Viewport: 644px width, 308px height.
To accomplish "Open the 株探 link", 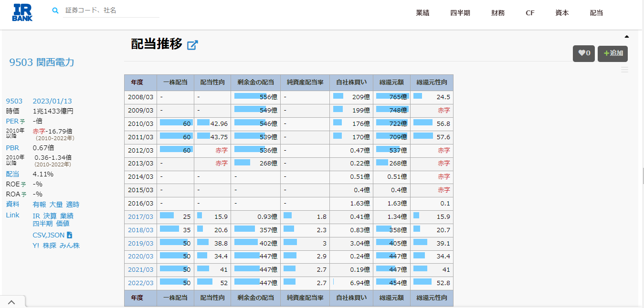I will (x=50, y=246).
